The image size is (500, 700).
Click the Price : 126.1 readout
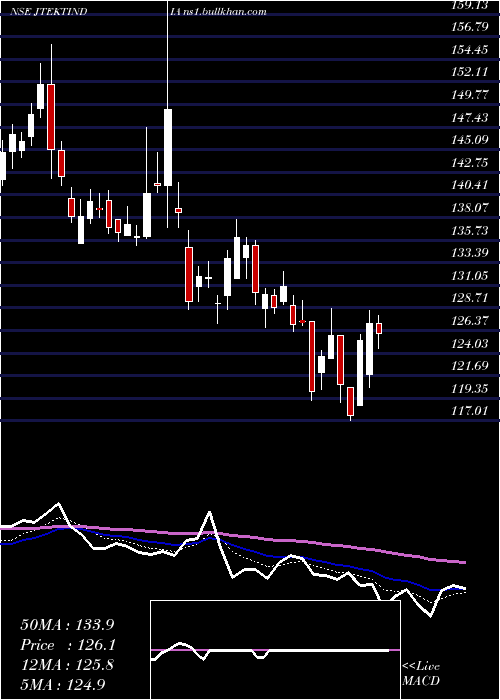[68, 645]
